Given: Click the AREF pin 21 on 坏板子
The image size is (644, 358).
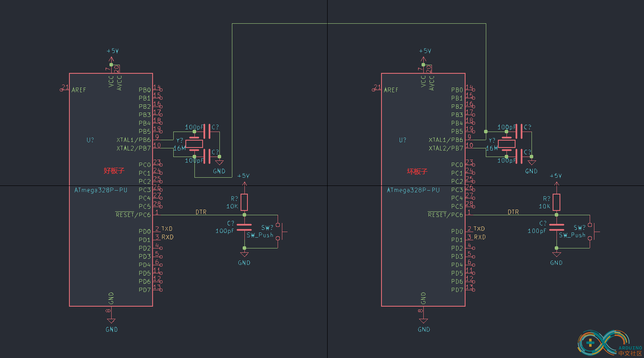Looking at the screenshot, I should click(377, 89).
